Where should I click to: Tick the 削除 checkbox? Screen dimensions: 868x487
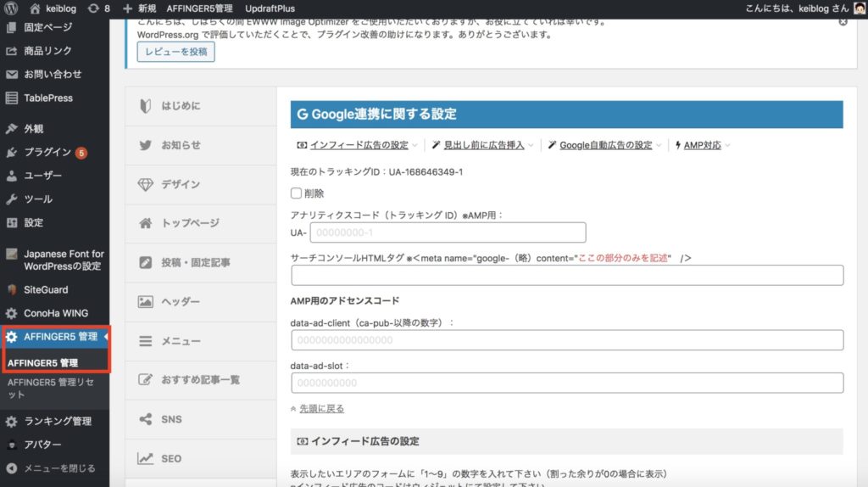tap(296, 193)
